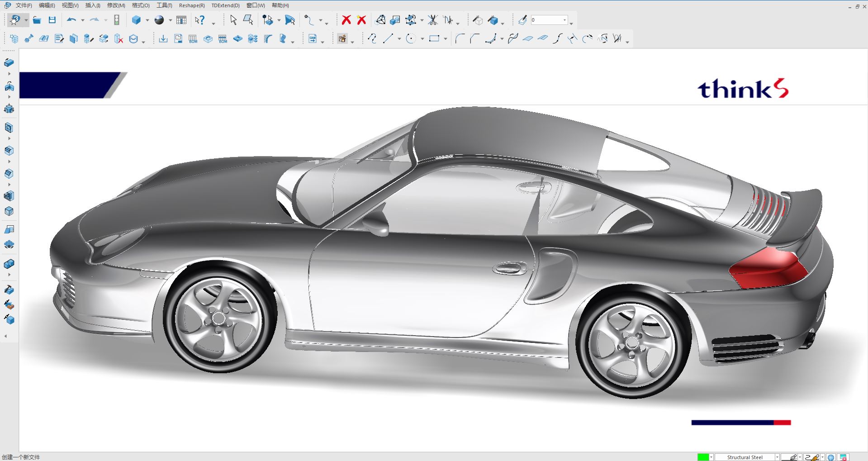
Task: Click the Undo arrow icon
Action: click(x=71, y=20)
